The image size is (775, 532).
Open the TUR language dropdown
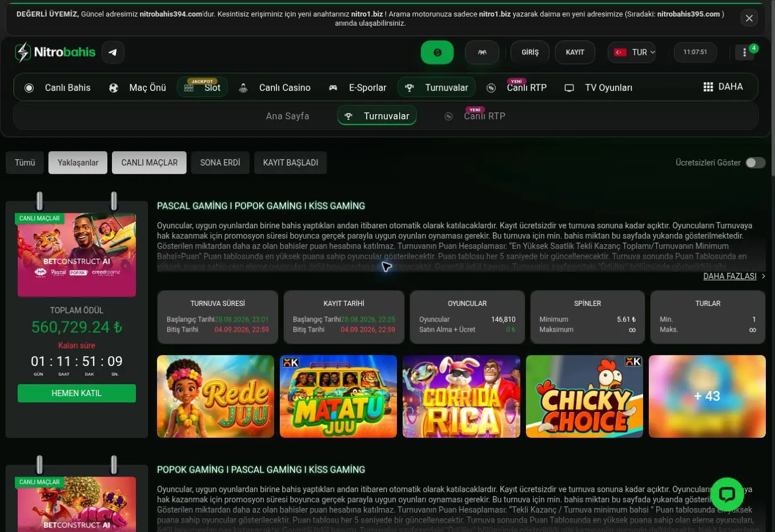632,53
